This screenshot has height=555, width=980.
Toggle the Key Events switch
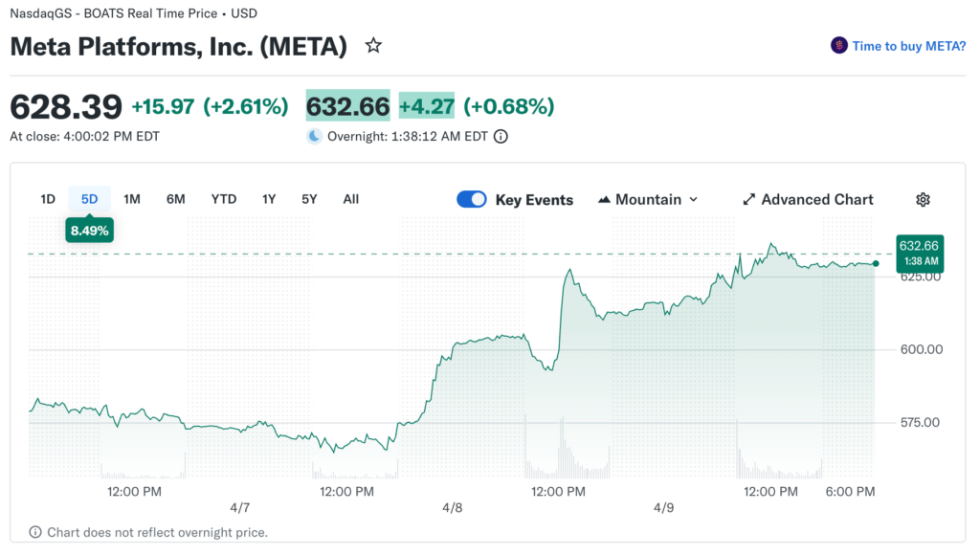click(x=472, y=199)
